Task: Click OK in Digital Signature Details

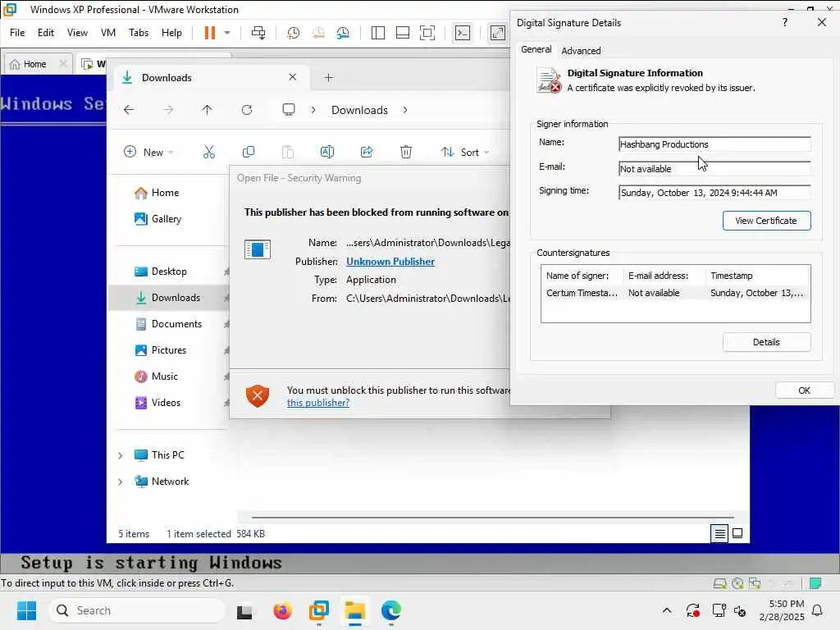Action: pos(804,390)
